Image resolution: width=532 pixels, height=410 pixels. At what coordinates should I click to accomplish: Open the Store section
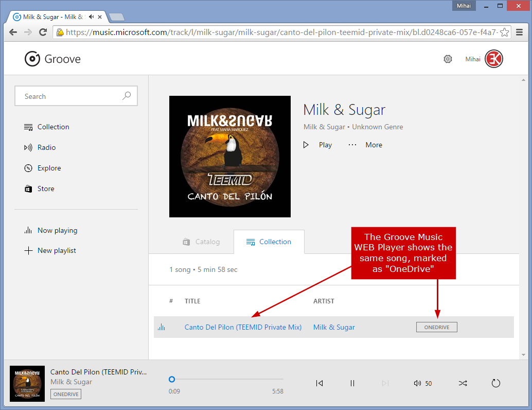[x=45, y=189]
